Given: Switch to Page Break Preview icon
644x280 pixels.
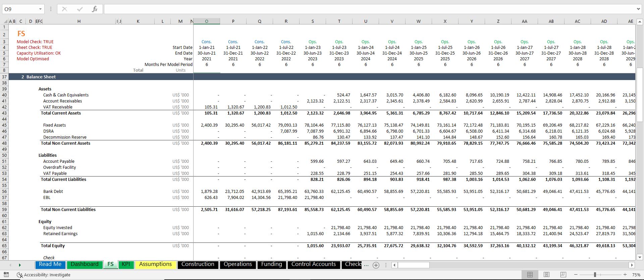Looking at the screenshot, I should coord(563,275).
